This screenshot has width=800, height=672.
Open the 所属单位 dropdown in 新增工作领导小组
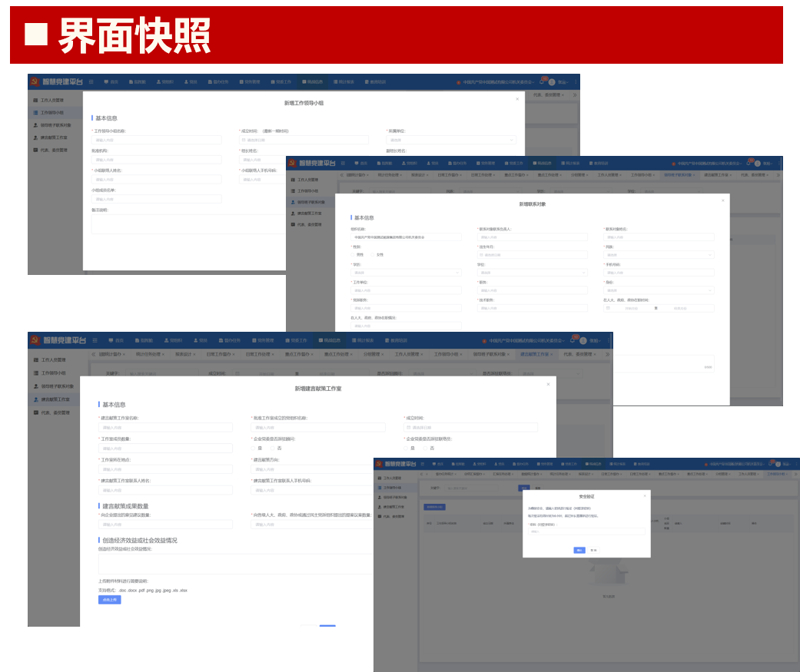[x=450, y=140]
